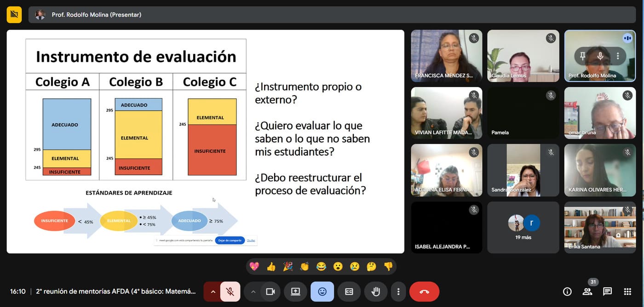Viewport: 644px width, 307px height.
Task: Send the thinking face reaction
Action: (372, 266)
